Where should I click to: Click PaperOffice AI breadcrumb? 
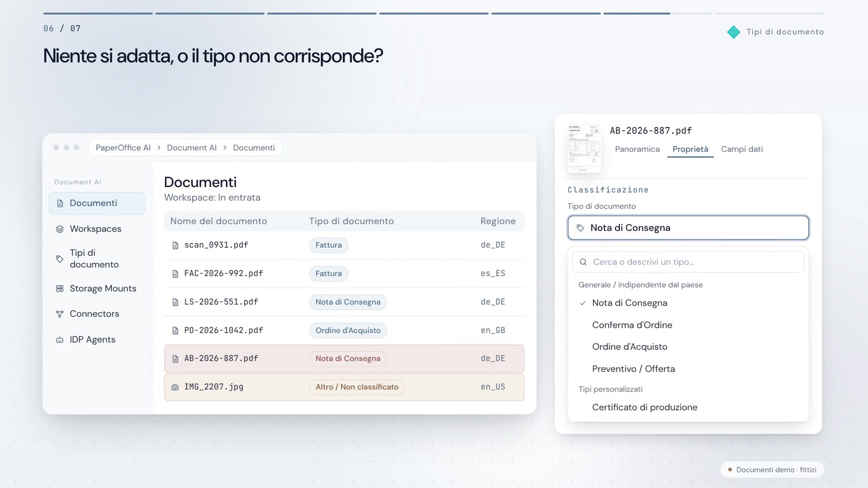click(x=123, y=148)
